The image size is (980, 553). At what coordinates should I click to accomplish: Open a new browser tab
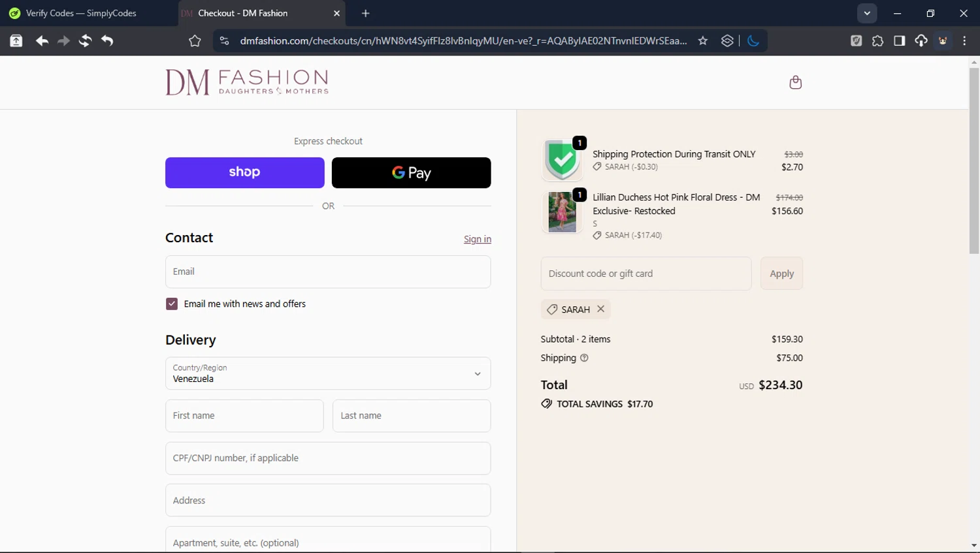tap(366, 13)
